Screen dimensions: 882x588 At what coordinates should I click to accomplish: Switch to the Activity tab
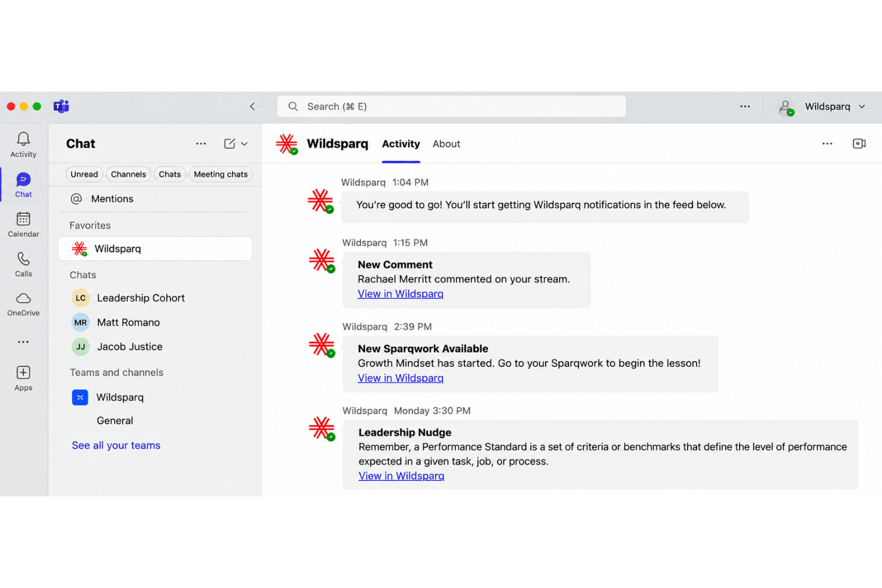point(401,144)
